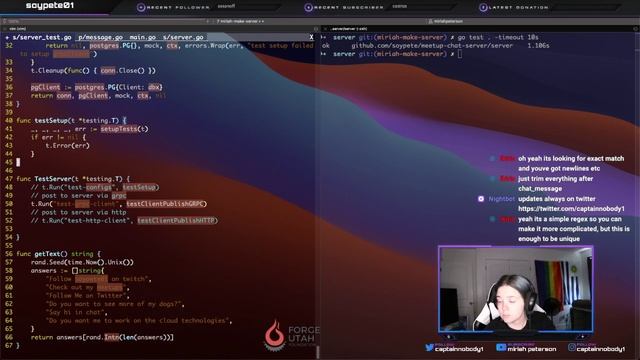
Task: Click the soypete01 channel name
Action: [x=50, y=6]
